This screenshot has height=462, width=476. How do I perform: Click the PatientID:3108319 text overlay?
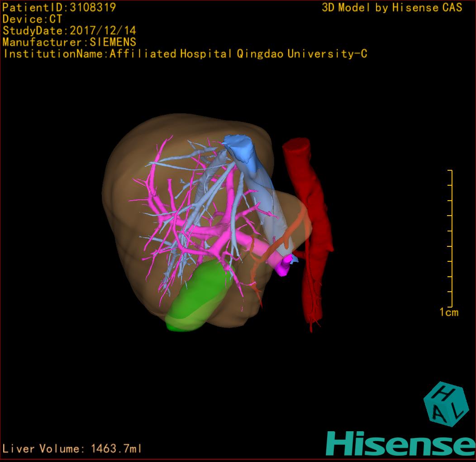[59, 7]
